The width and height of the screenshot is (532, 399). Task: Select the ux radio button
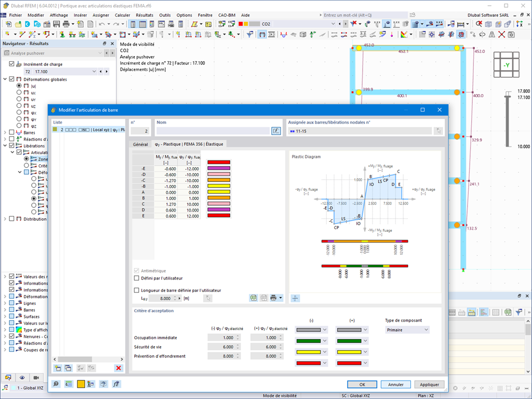(x=19, y=92)
